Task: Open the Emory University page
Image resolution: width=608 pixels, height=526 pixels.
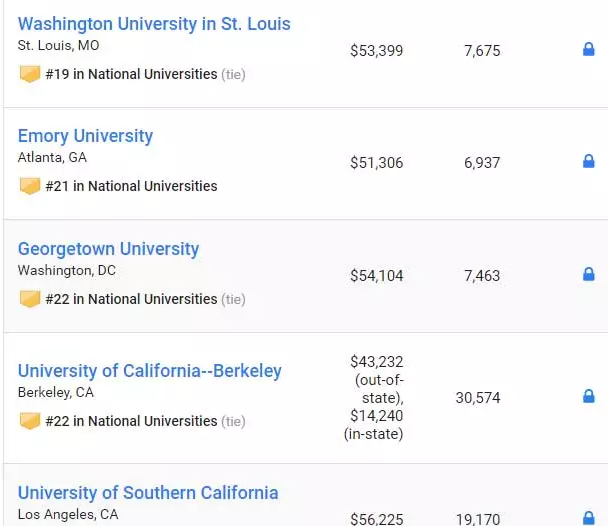Action: tap(85, 136)
